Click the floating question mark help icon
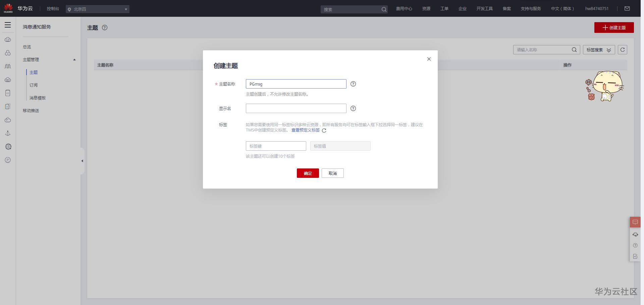644x305 pixels. click(x=635, y=245)
